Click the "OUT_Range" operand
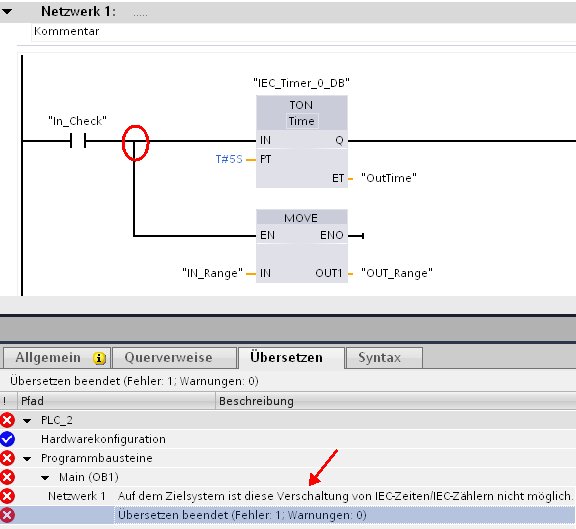The width and height of the screenshot is (576, 529). [397, 273]
